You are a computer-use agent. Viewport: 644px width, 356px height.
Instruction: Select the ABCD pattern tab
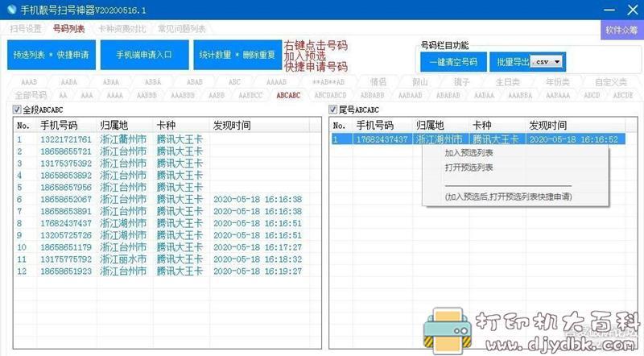(x=592, y=95)
